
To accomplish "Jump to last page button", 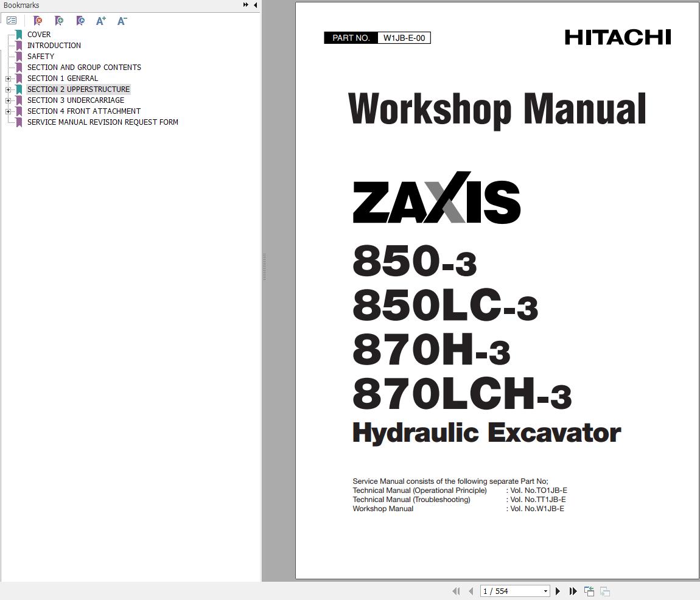I will (x=573, y=591).
